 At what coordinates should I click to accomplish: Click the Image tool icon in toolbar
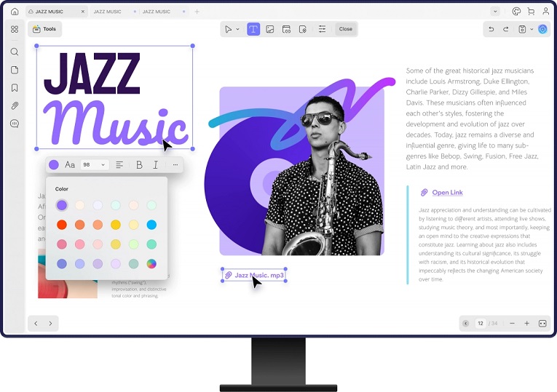click(269, 29)
